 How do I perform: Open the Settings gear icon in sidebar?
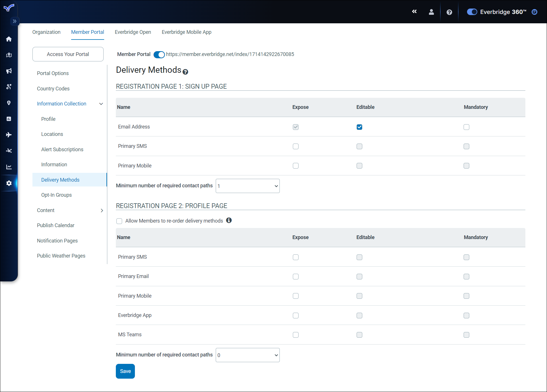[9, 183]
